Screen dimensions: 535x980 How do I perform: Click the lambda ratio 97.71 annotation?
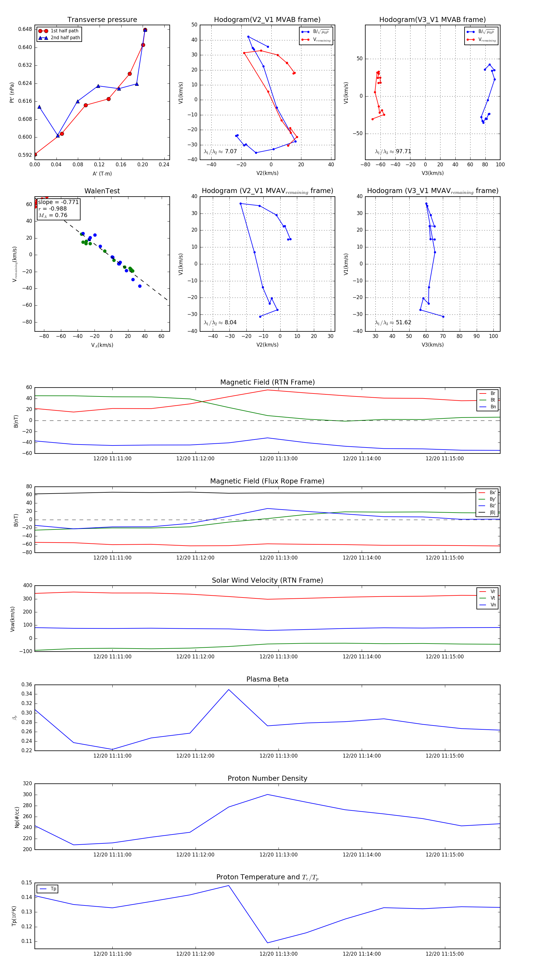click(393, 151)
